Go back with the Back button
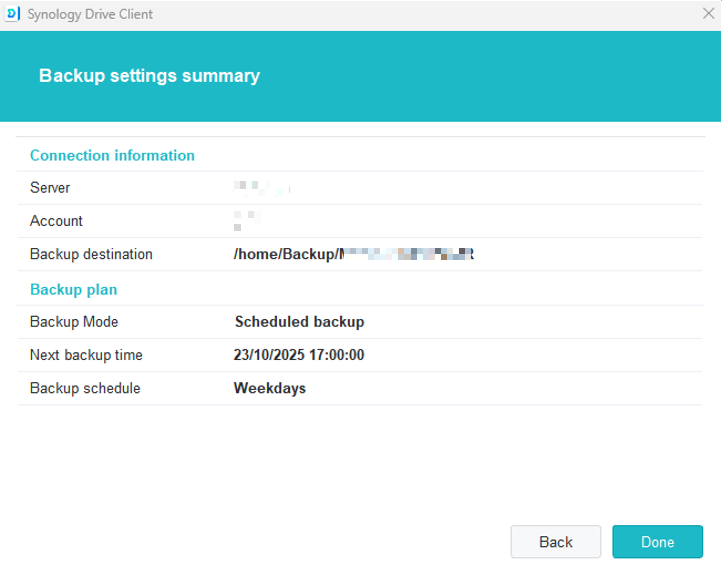722x572 pixels. tap(555, 542)
